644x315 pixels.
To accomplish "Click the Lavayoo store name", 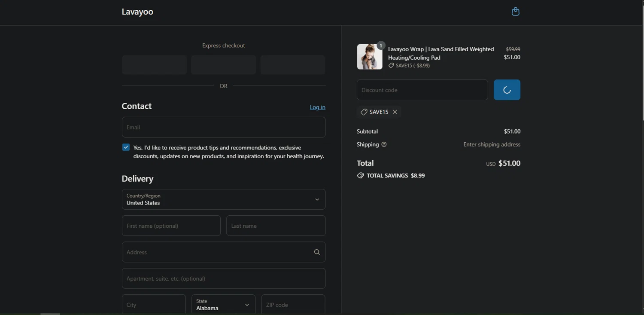I will click(x=137, y=12).
